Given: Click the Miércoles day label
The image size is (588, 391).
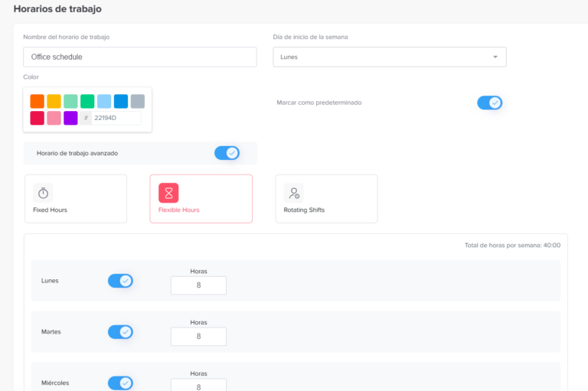Looking at the screenshot, I should (55, 383).
